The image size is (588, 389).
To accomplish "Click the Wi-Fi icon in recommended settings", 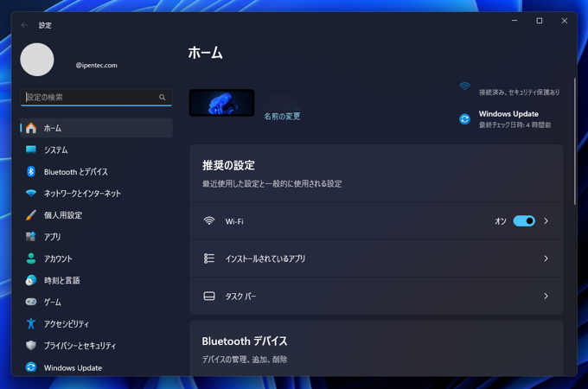I will [209, 220].
